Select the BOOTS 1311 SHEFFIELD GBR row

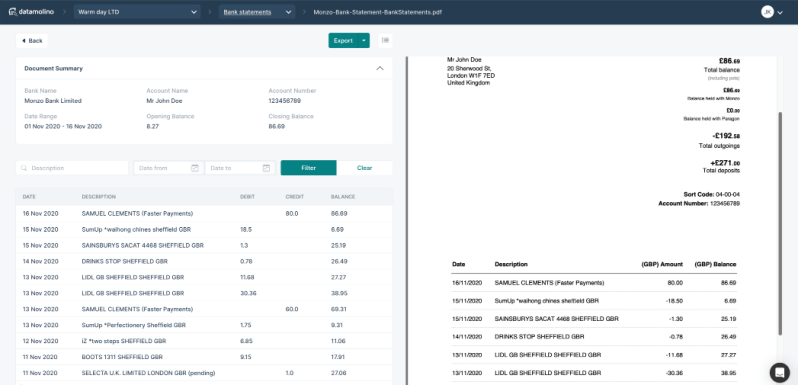(204, 357)
